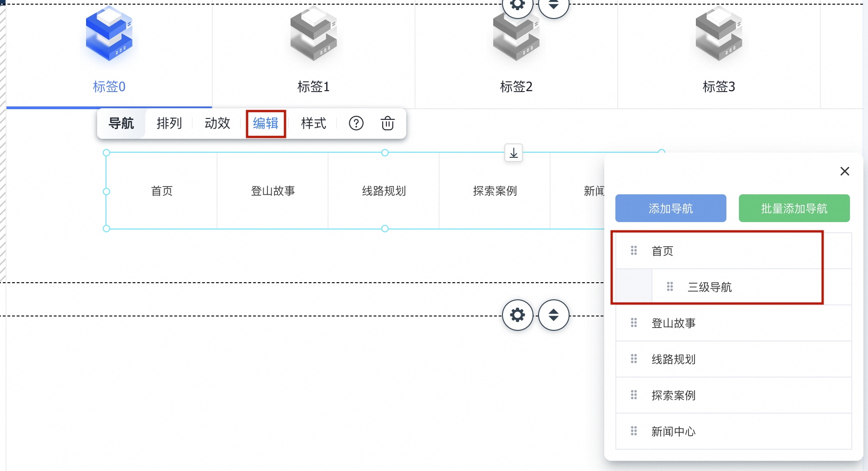The image size is (868, 471).
Task: Click the green 批量添加导航 button
Action: 794,208
